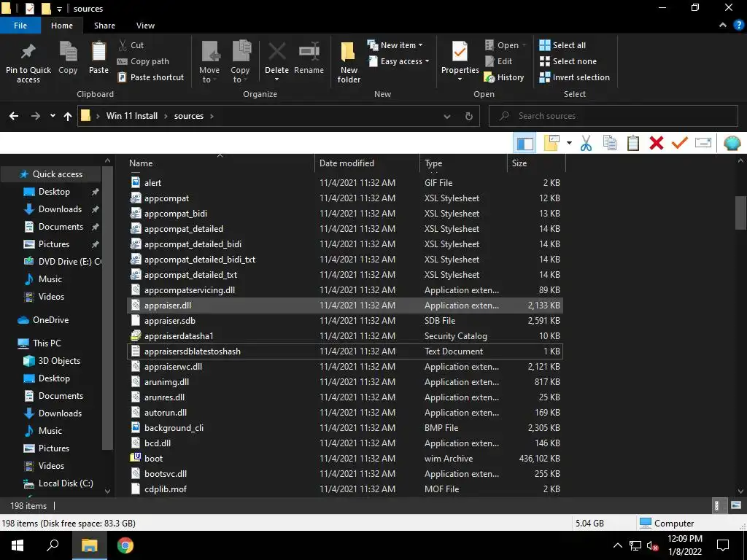Viewport: 747px width, 560px height.
Task: Create a New folder from ribbon
Action: coord(349,62)
